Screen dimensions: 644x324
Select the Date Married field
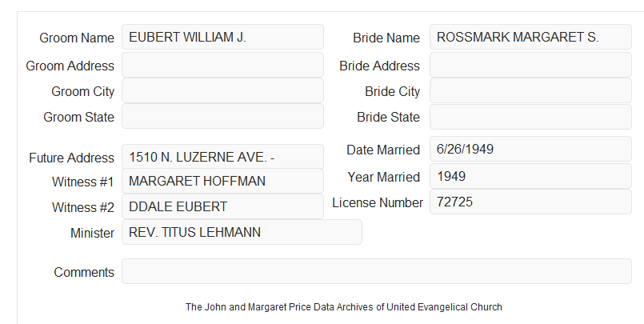point(530,149)
